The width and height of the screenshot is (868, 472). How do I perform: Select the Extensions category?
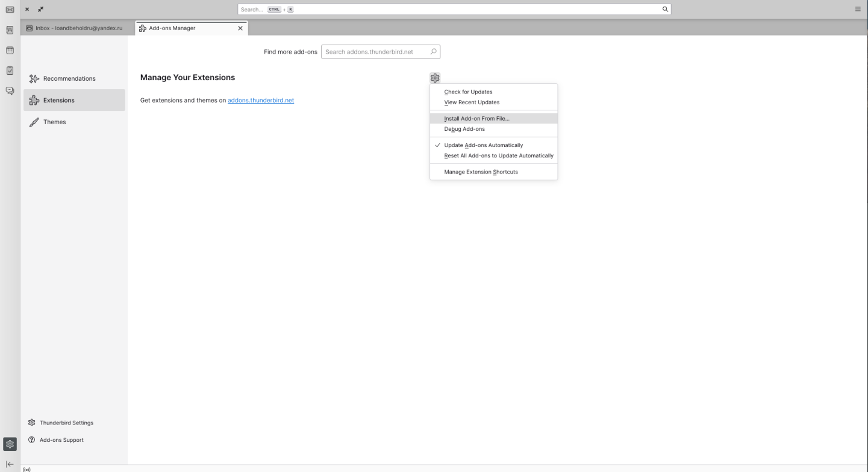coord(74,100)
